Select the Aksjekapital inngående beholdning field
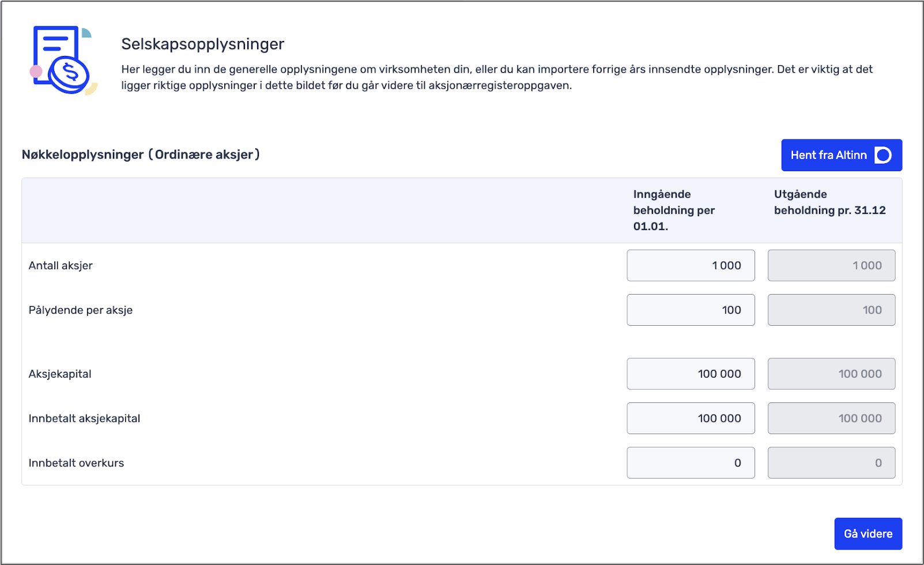 691,374
